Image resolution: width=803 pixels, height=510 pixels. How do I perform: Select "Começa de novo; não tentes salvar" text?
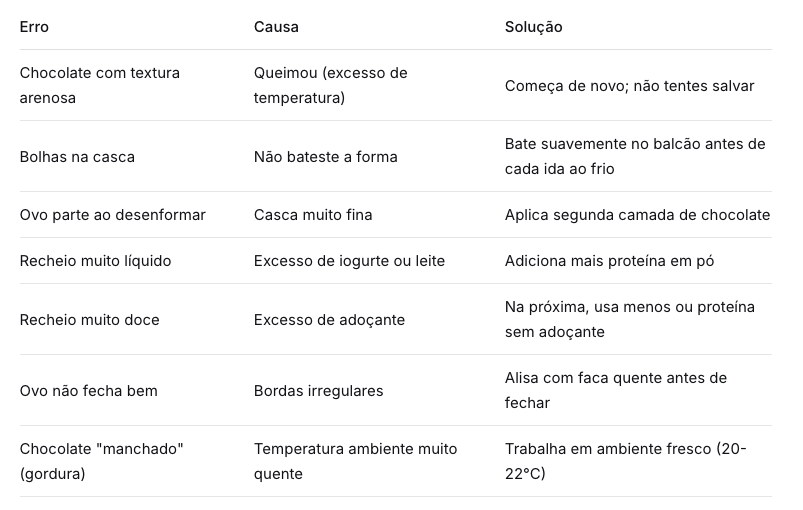pos(629,86)
